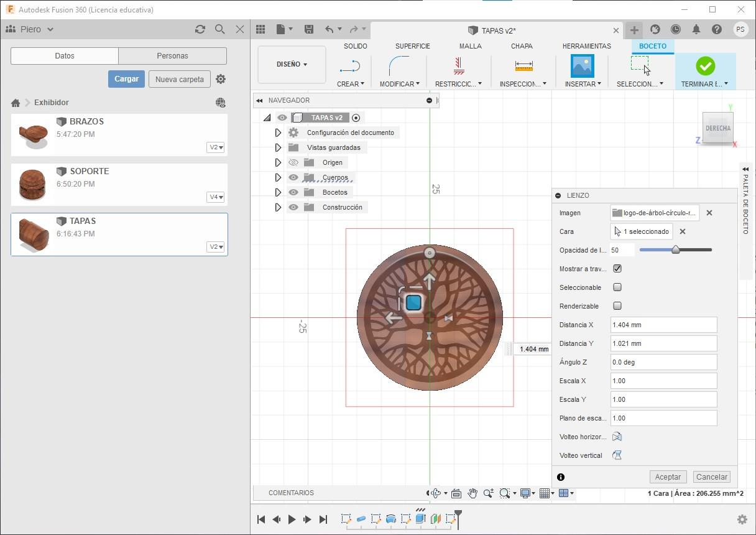Click the Cargar button

pyautogui.click(x=126, y=79)
